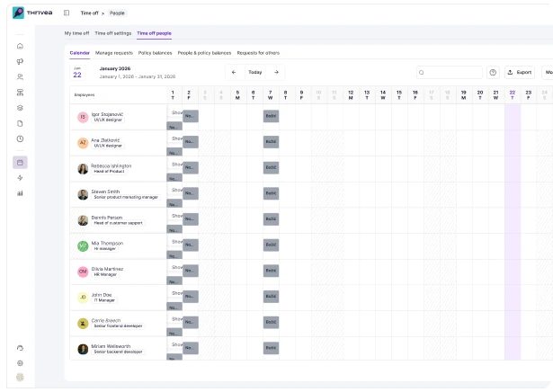Open the Home icon in the sidebar
The width and height of the screenshot is (553, 392).
(x=20, y=46)
